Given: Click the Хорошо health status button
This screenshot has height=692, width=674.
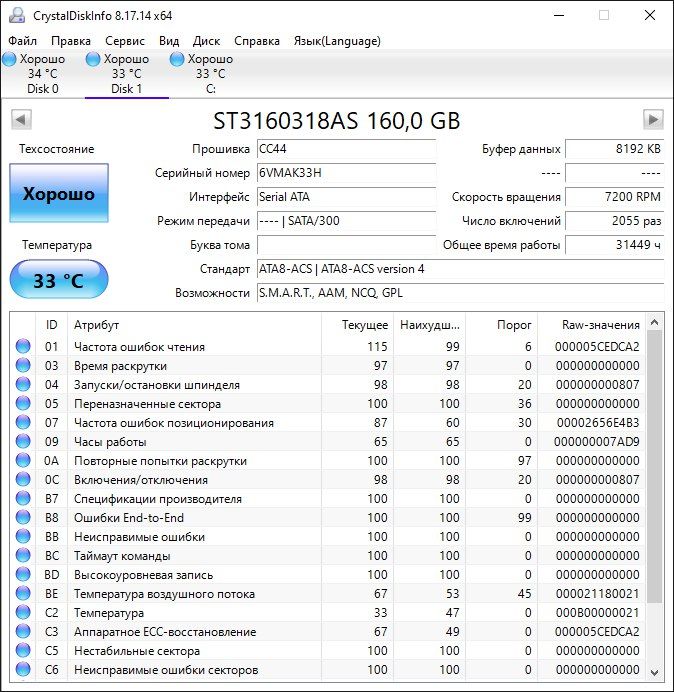Looking at the screenshot, I should click(59, 194).
